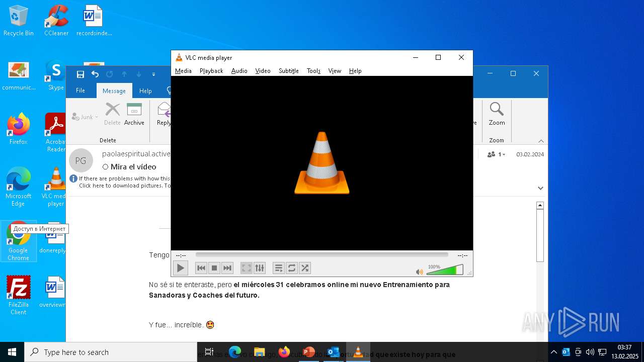Viewport: 644px width, 362px height.
Task: Open VLC Help menu
Action: (x=355, y=71)
